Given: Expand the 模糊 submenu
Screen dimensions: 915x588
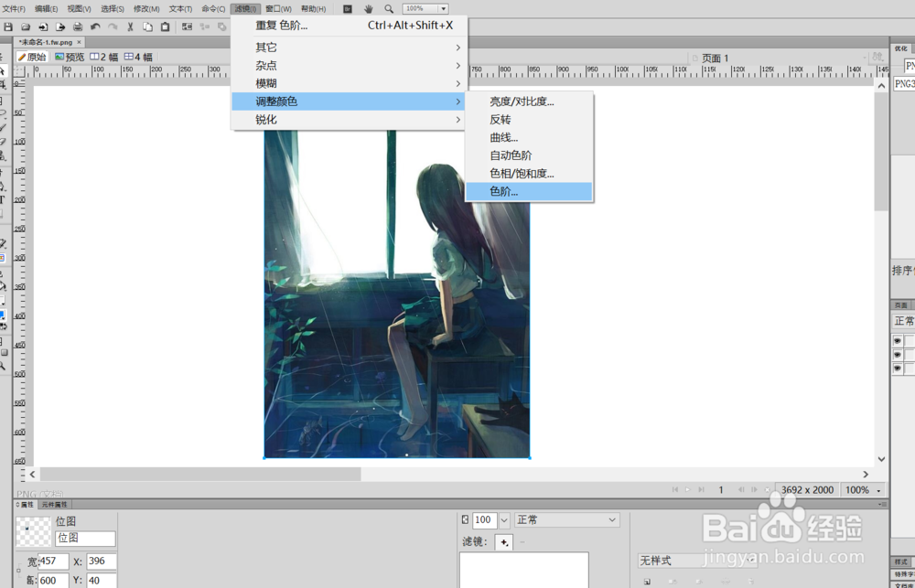Looking at the screenshot, I should (x=349, y=83).
